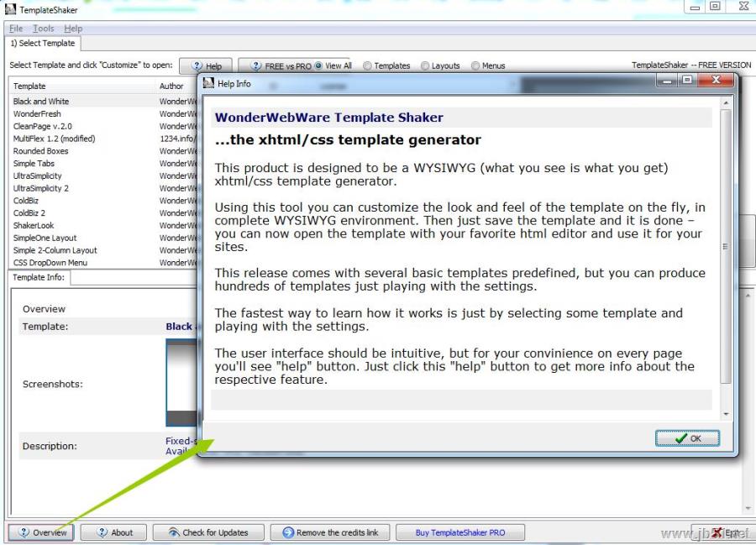Select the SimpleOne Layout template
Screen dimensions: 756x545
click(103, 238)
